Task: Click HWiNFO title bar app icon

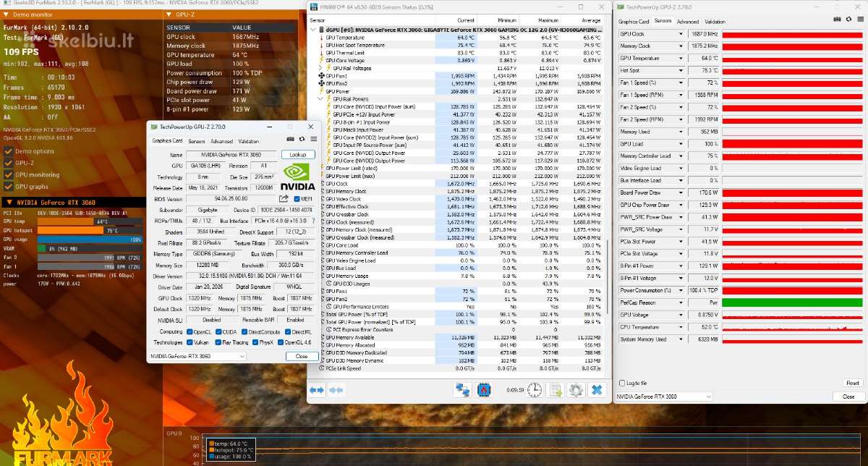Action: (312, 7)
